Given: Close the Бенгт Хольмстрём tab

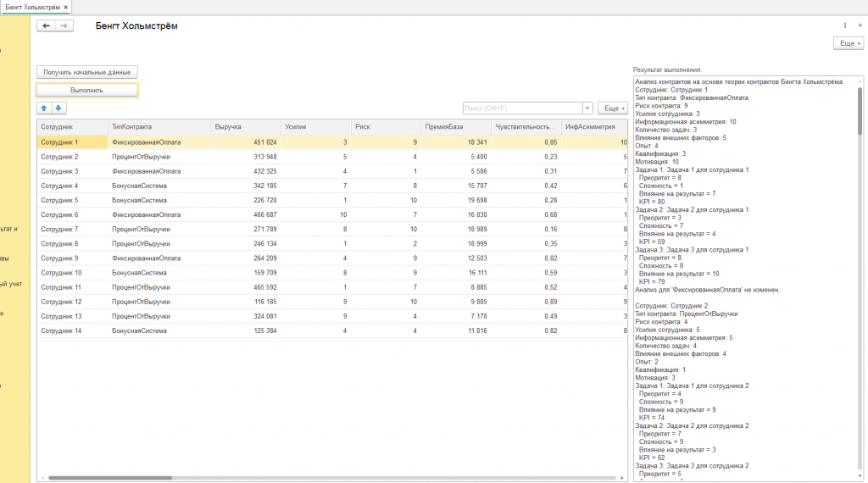Looking at the screenshot, I should pos(66,7).
